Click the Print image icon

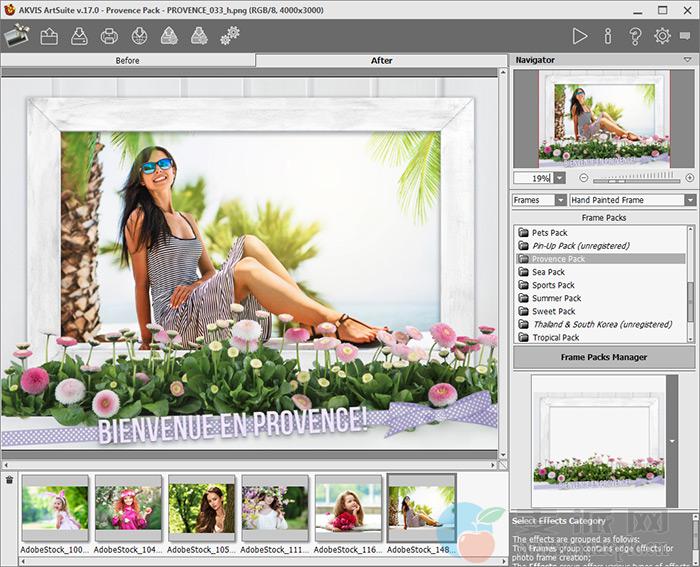click(109, 37)
